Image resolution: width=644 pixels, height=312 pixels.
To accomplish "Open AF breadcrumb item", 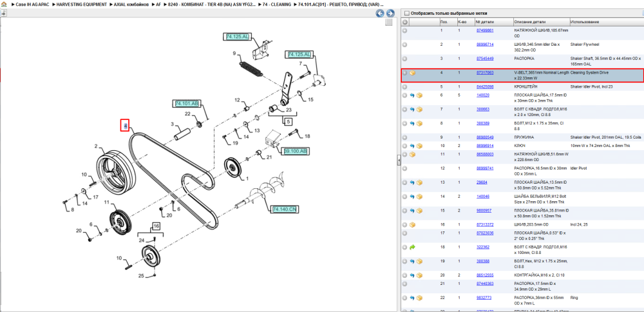I will pyautogui.click(x=158, y=4).
